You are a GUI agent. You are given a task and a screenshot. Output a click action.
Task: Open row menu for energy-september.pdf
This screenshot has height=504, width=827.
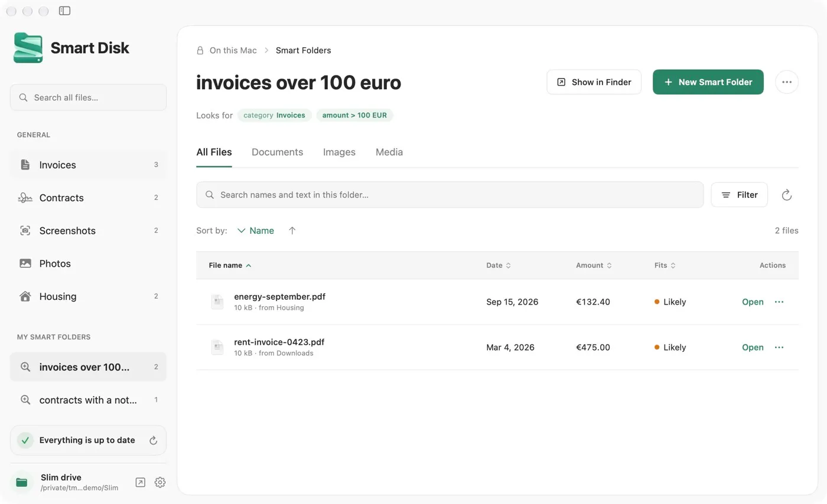(x=779, y=302)
